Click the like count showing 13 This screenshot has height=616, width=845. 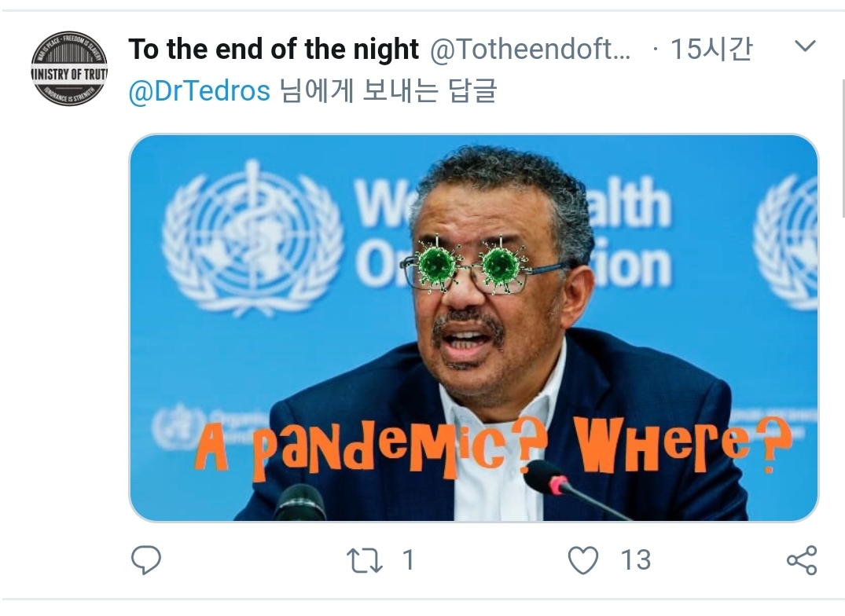point(636,560)
